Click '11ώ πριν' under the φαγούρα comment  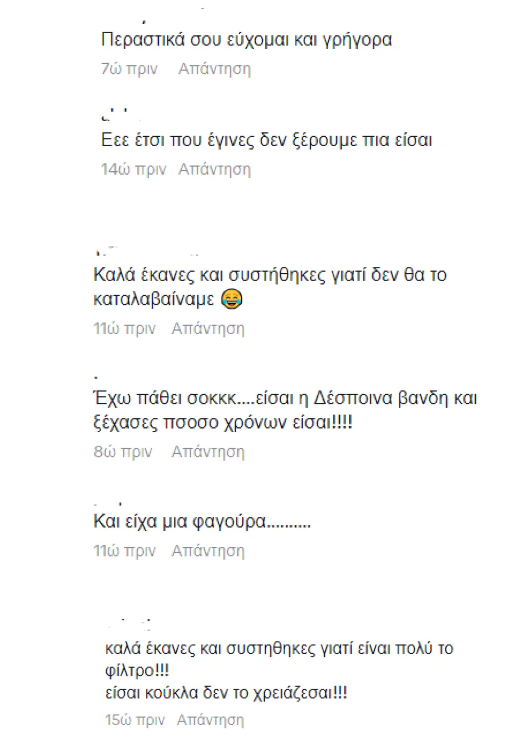(124, 550)
